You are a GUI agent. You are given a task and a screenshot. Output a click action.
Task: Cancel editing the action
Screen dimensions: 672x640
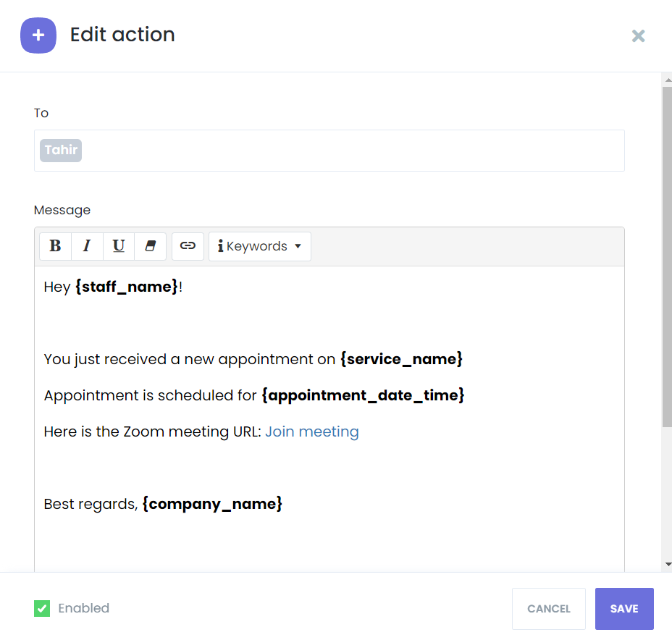click(549, 608)
